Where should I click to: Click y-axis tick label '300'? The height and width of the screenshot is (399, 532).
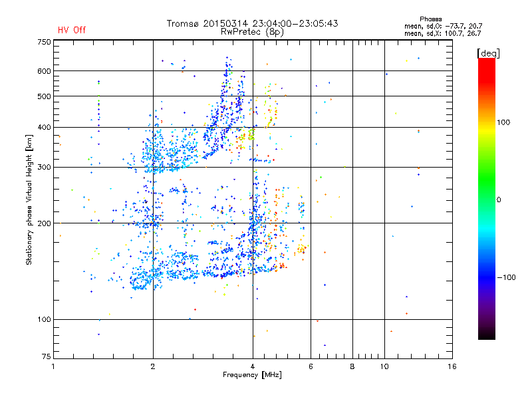[x=44, y=168]
